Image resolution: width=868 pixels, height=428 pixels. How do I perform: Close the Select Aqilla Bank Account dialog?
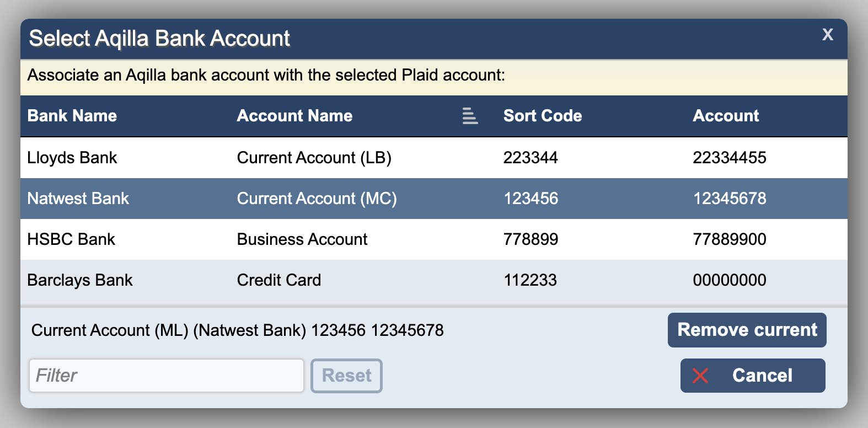pos(827,35)
